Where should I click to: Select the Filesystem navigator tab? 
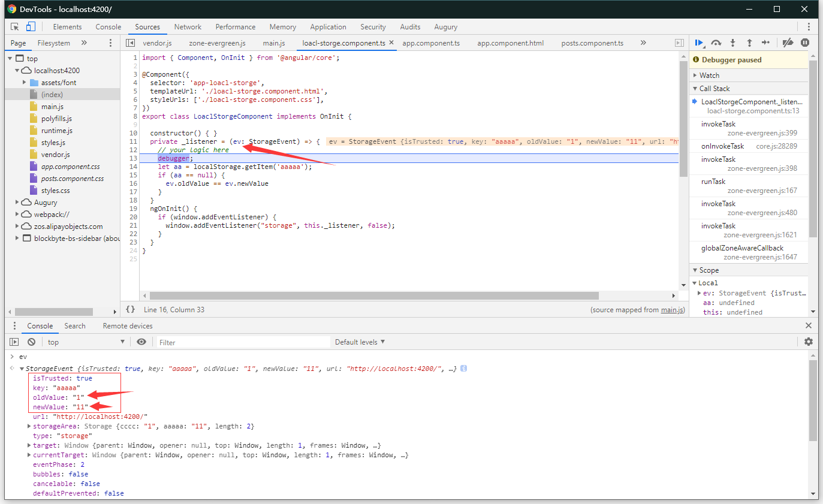click(54, 43)
